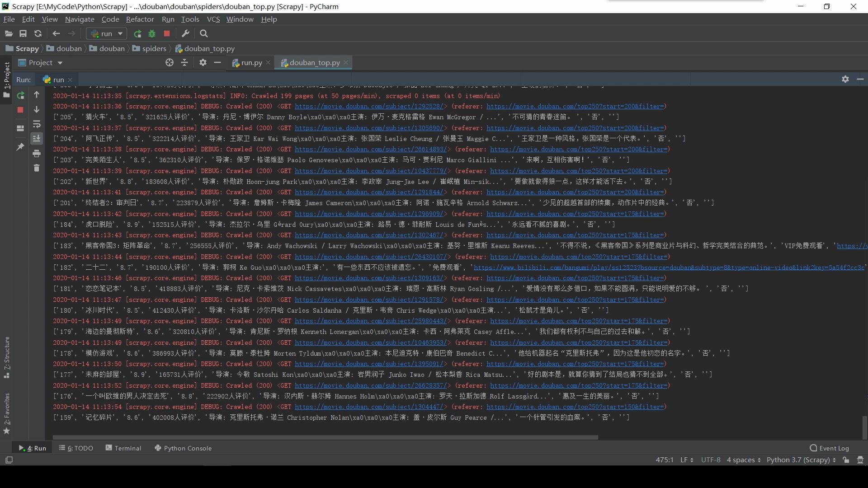Rerun 'run' from the main toolbar
The image size is (868, 488).
coord(137,33)
